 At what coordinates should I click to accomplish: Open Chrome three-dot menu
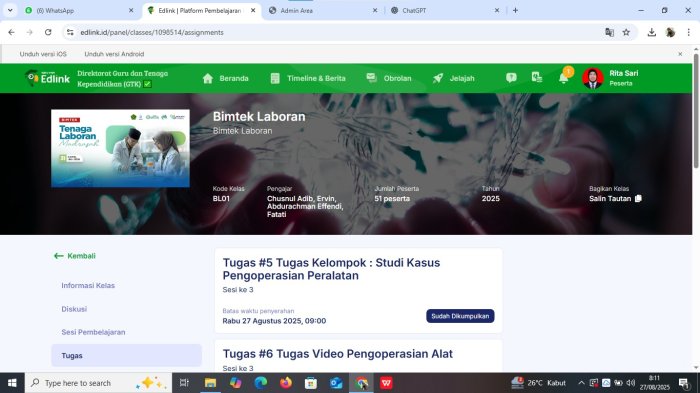pos(689,32)
